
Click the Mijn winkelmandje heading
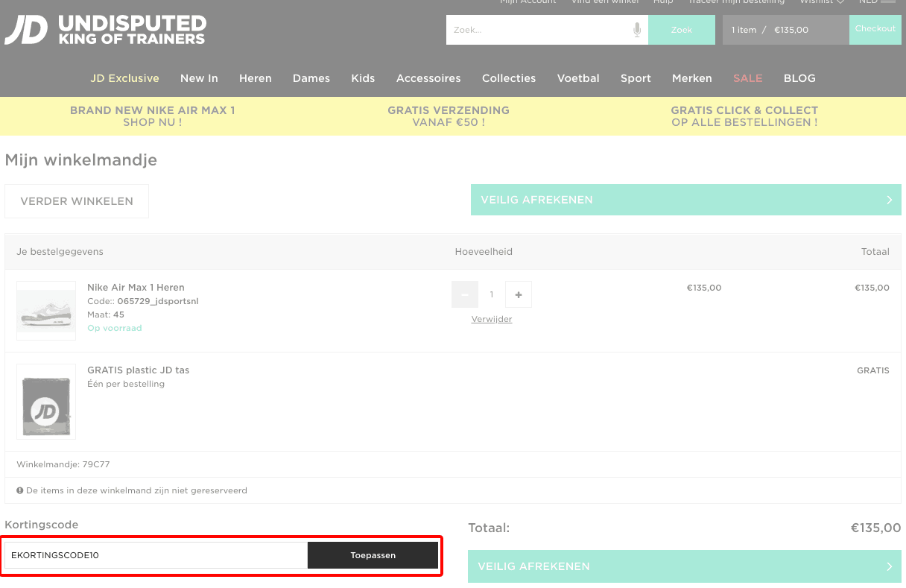(x=80, y=160)
